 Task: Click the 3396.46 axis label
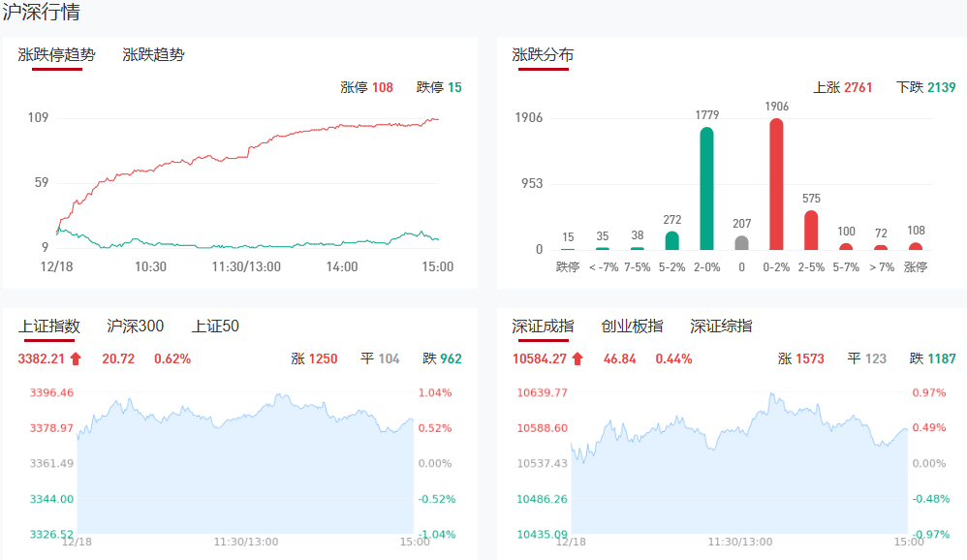(51, 392)
